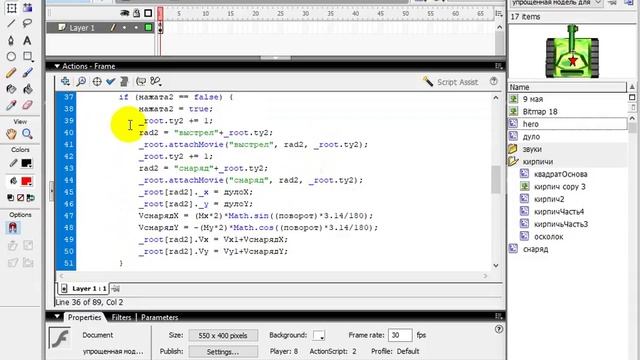Toggle Layer 1 visibility dot
Screen dimensions: 640x360
click(124, 28)
